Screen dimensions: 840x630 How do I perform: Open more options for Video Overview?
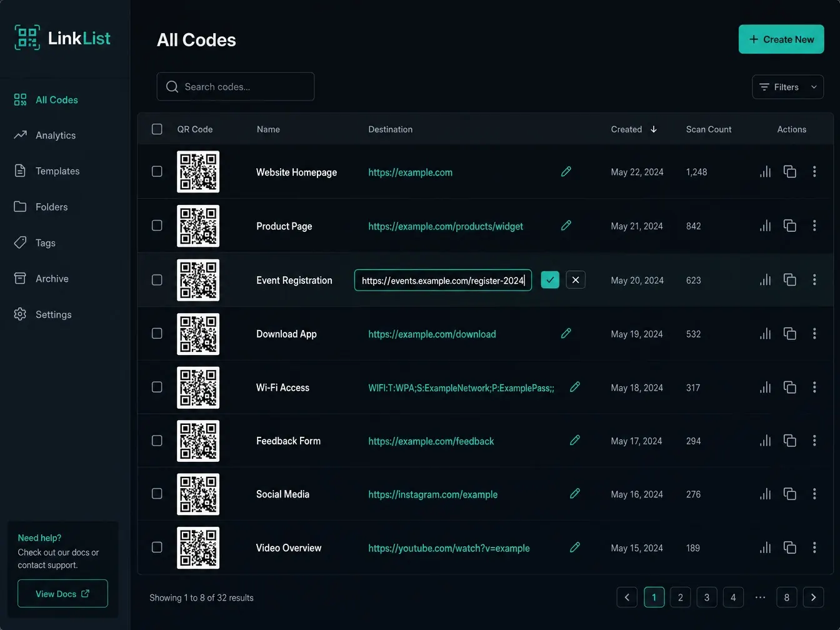814,547
